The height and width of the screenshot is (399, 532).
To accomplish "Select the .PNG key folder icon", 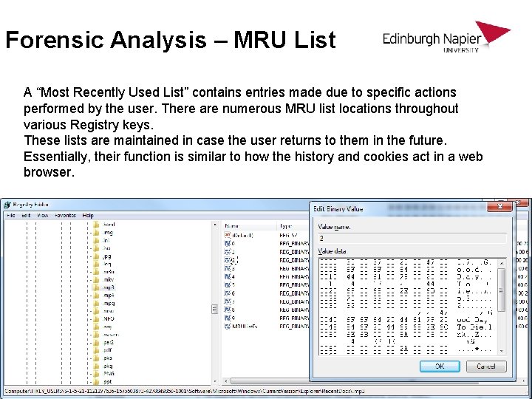I will (96, 374).
